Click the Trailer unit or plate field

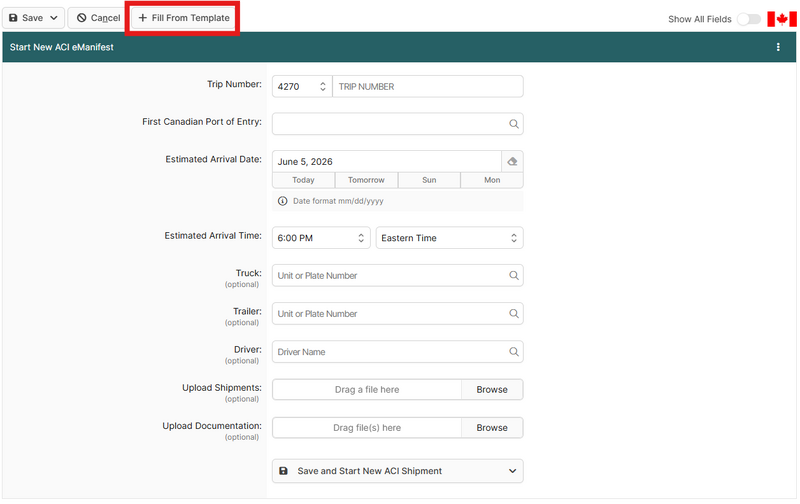[397, 314]
